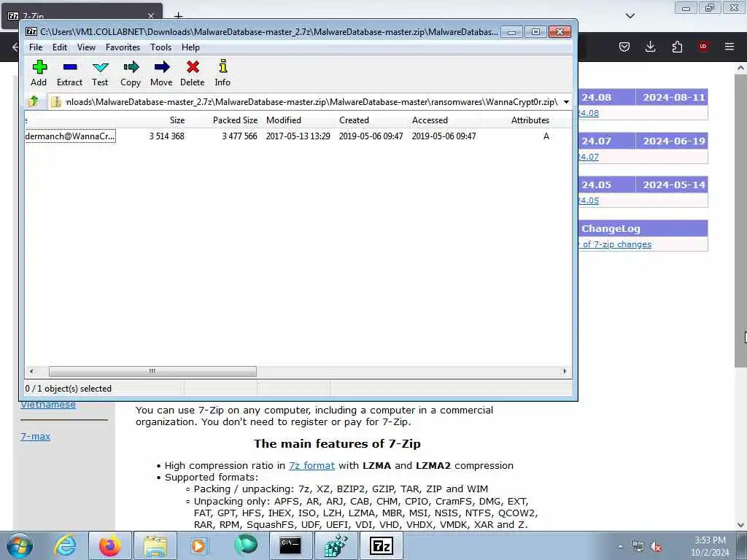Close the 7-Zip browser tab
Viewport: 747px width, 560px height.
(151, 16)
